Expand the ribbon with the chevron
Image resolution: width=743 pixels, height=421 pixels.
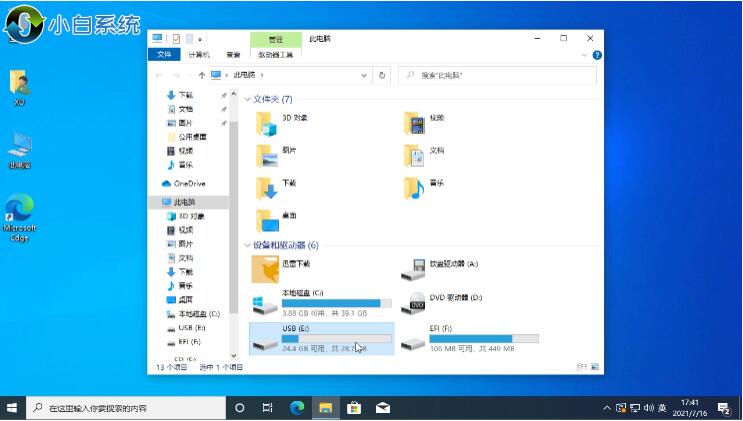click(x=584, y=55)
